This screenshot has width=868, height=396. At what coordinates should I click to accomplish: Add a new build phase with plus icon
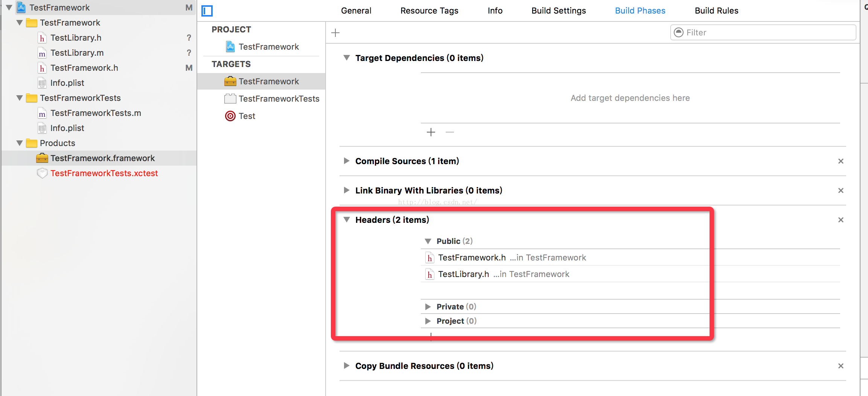click(335, 33)
